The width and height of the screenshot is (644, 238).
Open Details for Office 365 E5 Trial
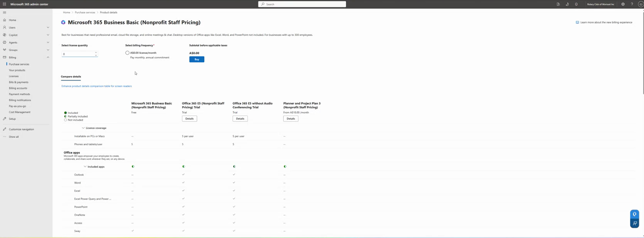[x=190, y=119]
